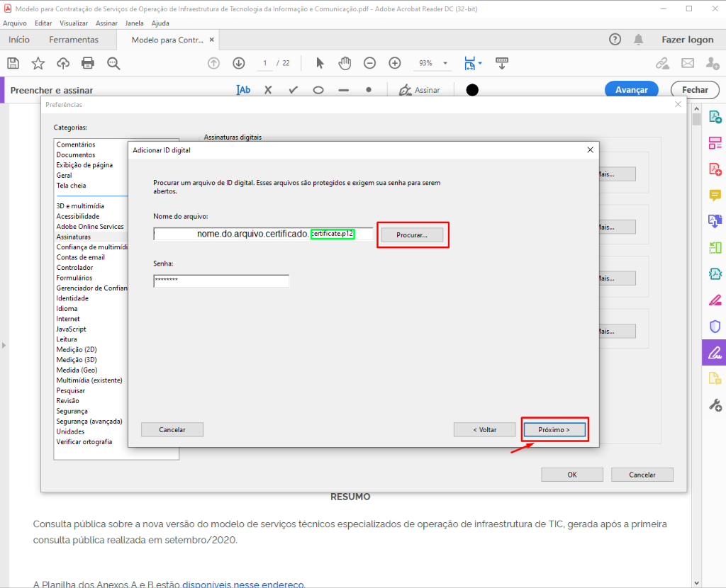
Task: Click the notifications bell icon
Action: point(639,40)
